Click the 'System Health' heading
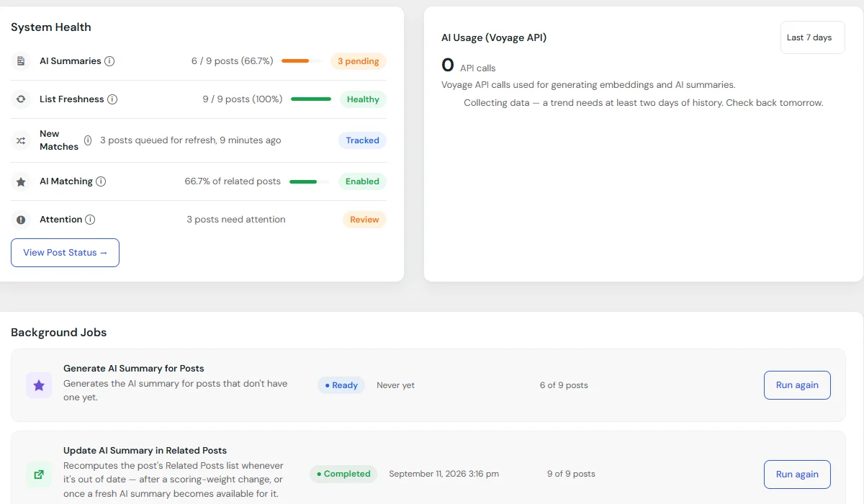864x504 pixels. coord(51,27)
